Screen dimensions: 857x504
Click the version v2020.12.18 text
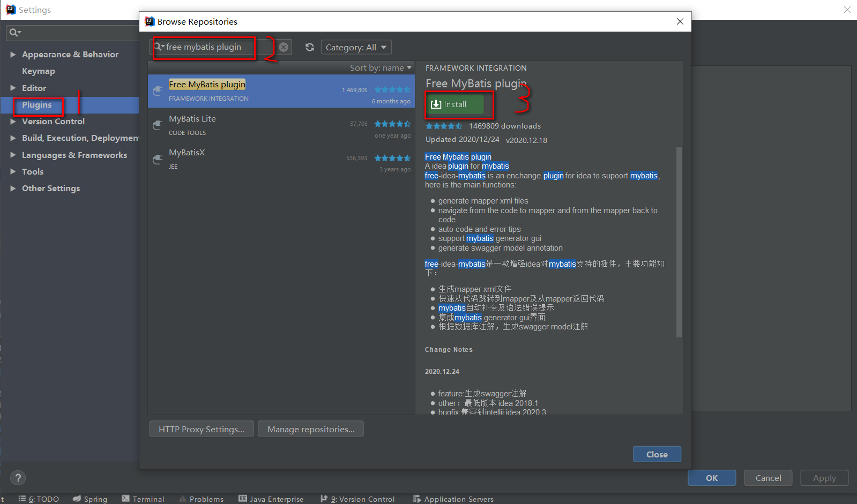tap(526, 140)
